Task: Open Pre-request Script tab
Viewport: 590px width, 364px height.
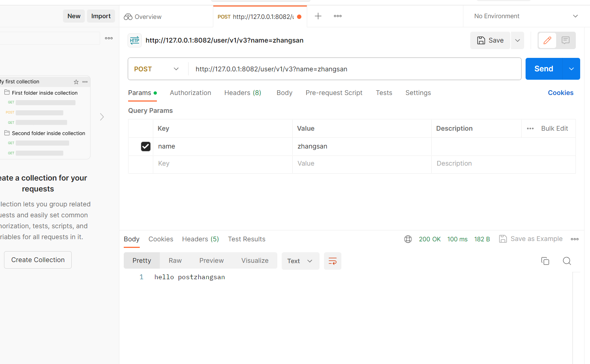Action: point(334,93)
